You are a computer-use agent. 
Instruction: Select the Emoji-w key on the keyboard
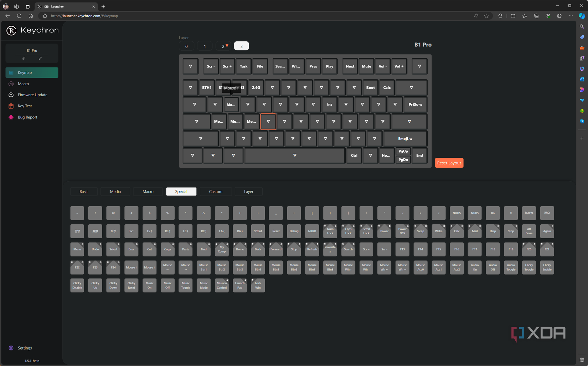point(405,138)
